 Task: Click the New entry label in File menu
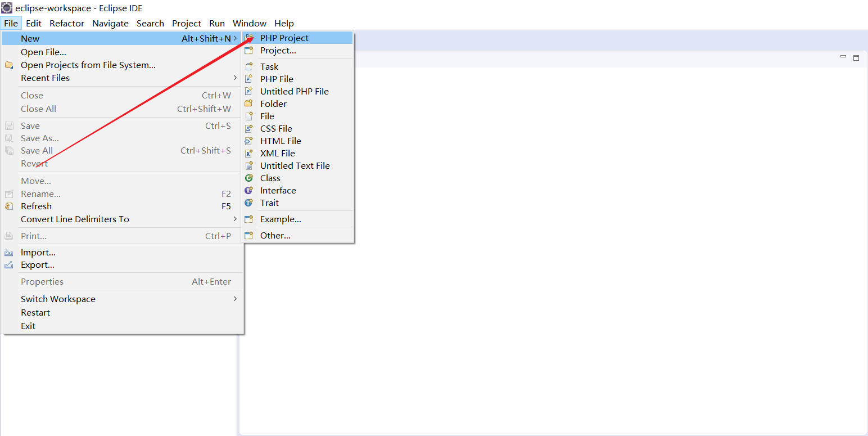pos(30,38)
